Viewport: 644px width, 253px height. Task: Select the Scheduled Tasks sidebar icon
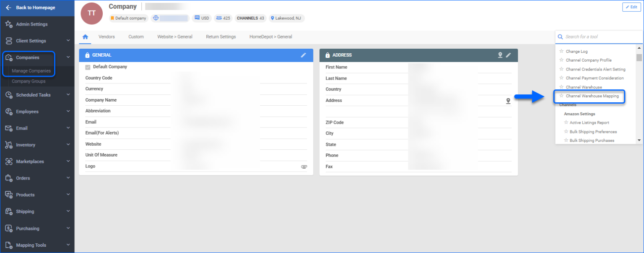(8, 94)
